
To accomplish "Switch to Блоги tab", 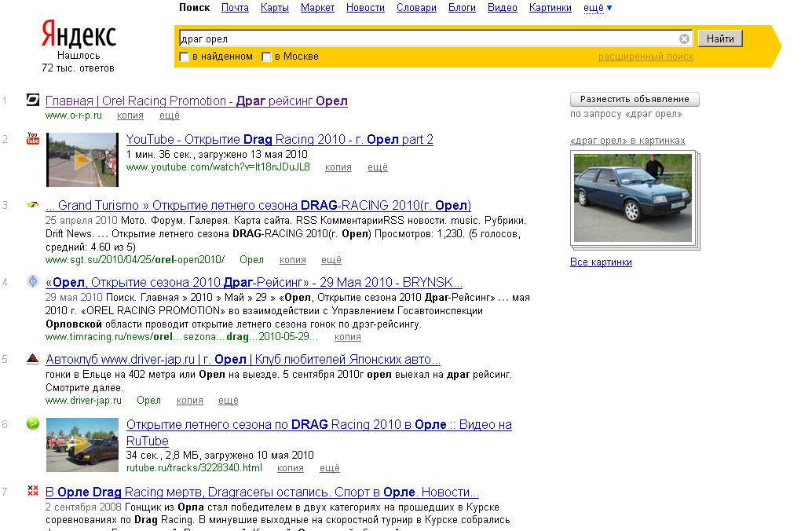I will [x=462, y=8].
